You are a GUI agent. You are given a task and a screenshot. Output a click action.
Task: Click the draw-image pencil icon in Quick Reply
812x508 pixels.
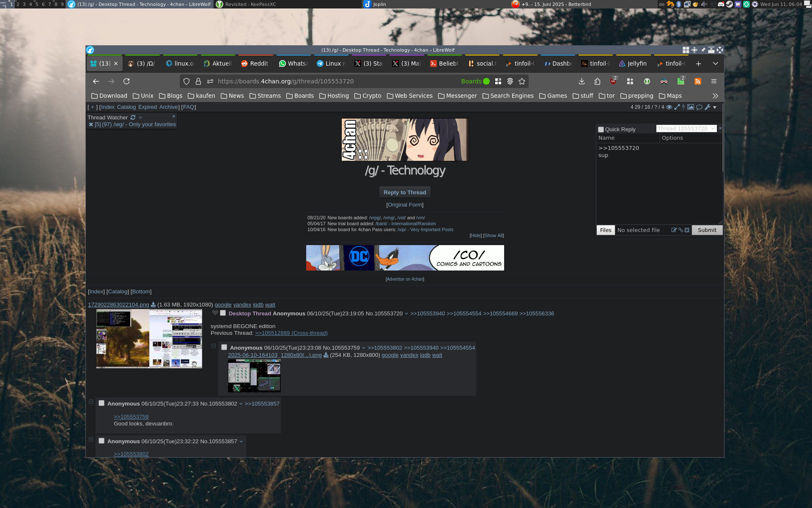click(674, 230)
